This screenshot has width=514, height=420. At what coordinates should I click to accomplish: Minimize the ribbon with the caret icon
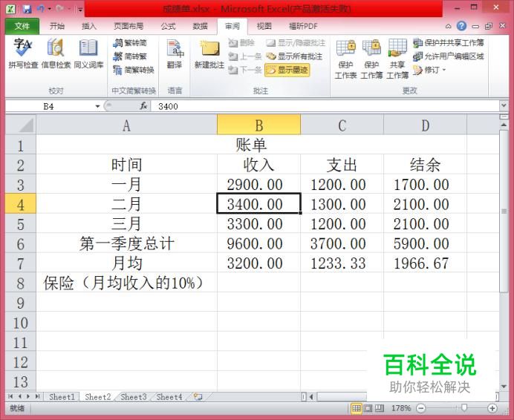(448, 26)
